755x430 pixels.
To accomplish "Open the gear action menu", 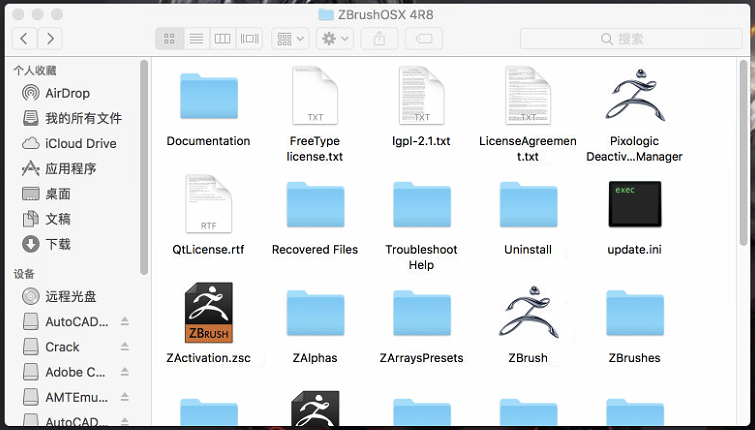I will [x=335, y=39].
